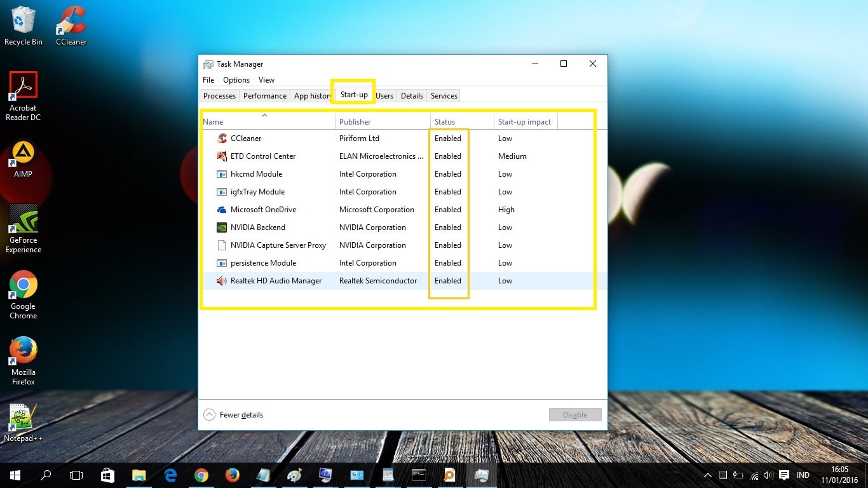This screenshot has height=488, width=868.
Task: Show hidden icons in the system tray
Action: point(707,475)
